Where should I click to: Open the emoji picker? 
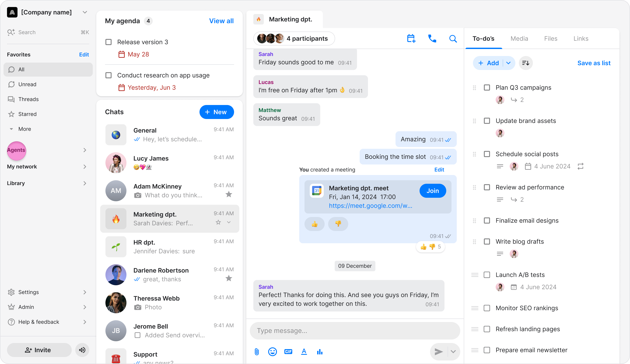coord(273,352)
